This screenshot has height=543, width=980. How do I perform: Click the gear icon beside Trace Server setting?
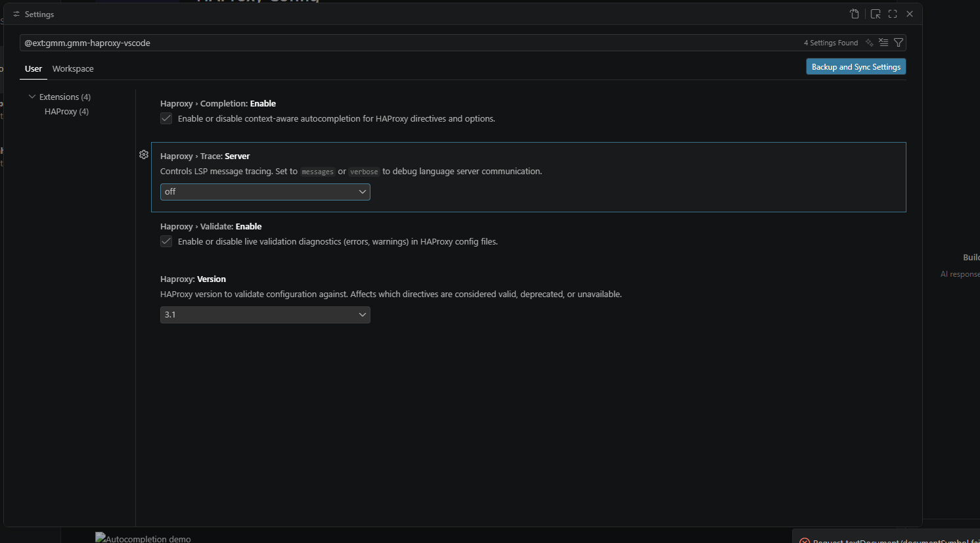click(x=144, y=155)
